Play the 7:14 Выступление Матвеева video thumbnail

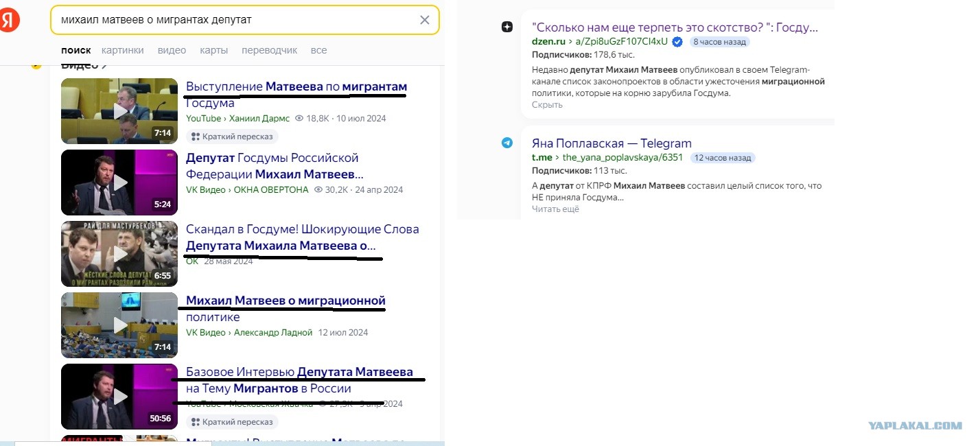click(119, 110)
